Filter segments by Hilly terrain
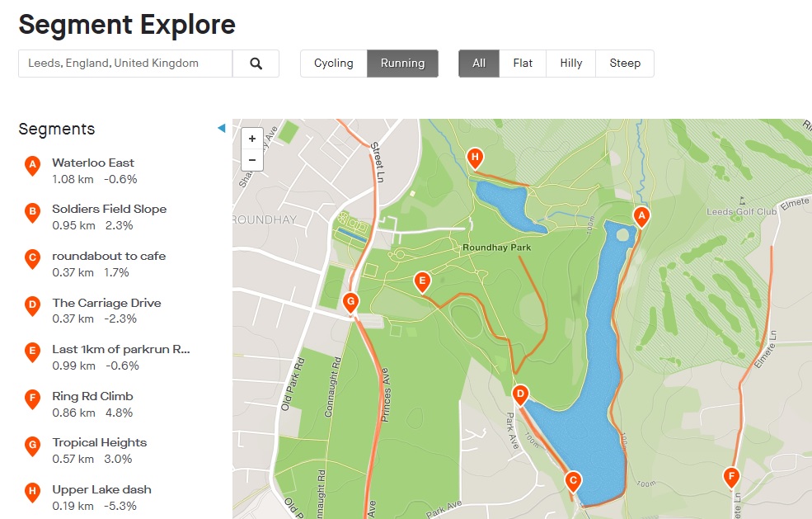This screenshot has width=812, height=519. pos(570,64)
